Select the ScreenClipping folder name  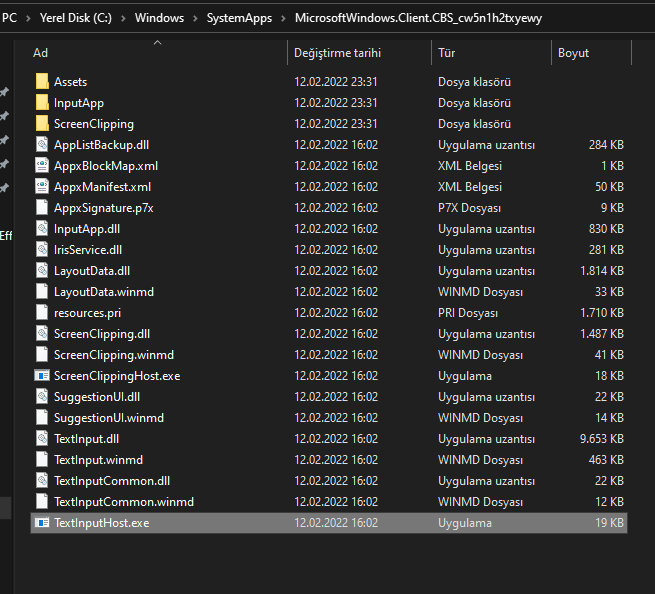[x=94, y=124]
